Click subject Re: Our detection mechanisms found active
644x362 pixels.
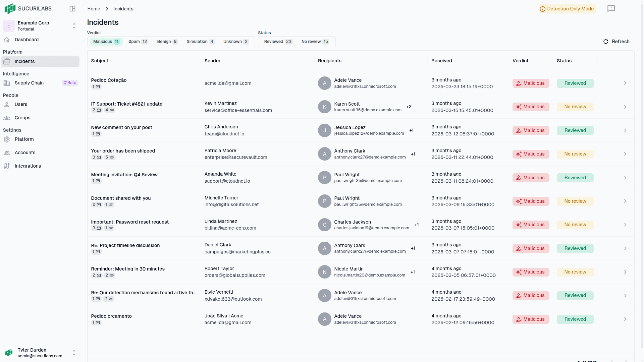coord(144,293)
